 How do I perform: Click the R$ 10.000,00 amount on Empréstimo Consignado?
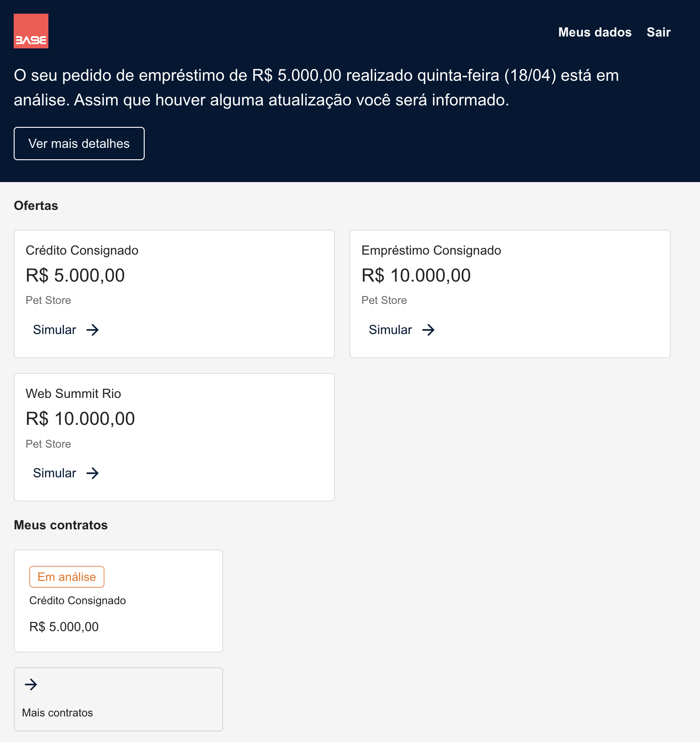[416, 276]
